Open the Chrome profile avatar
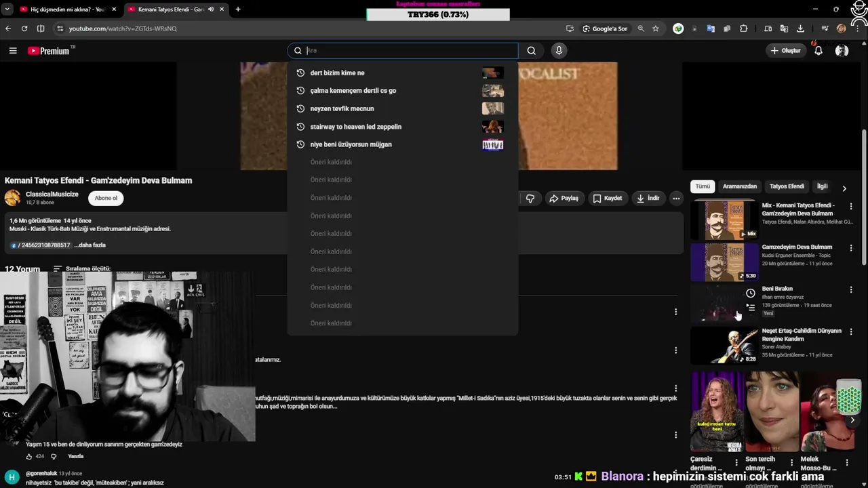Viewport: 868px width, 488px height. tap(842, 28)
